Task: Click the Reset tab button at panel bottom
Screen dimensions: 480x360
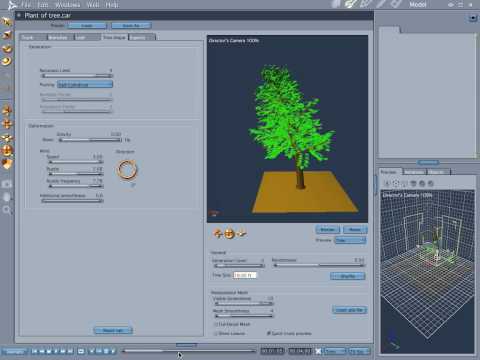Action: tap(113, 330)
